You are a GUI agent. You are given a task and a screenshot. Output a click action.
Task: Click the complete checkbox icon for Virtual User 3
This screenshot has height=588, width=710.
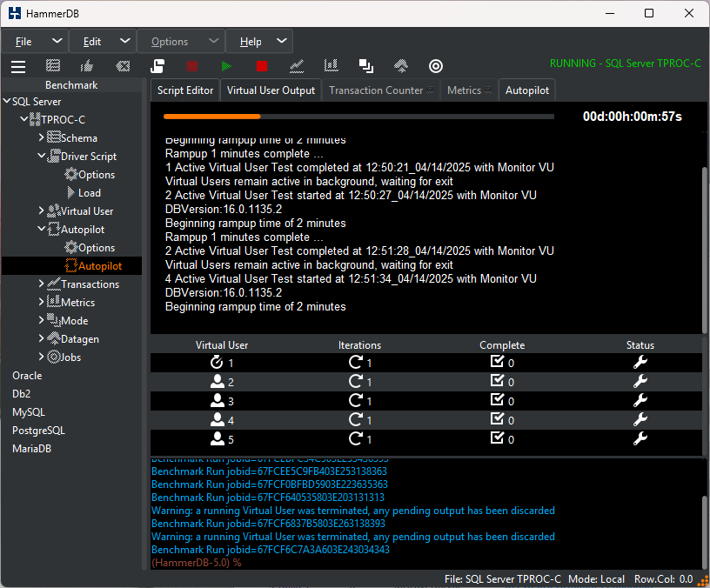(497, 400)
